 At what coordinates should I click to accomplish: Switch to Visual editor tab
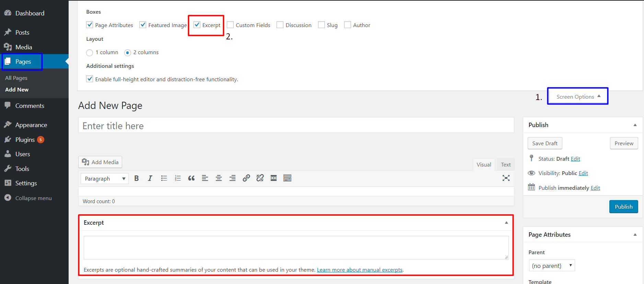[x=484, y=164]
